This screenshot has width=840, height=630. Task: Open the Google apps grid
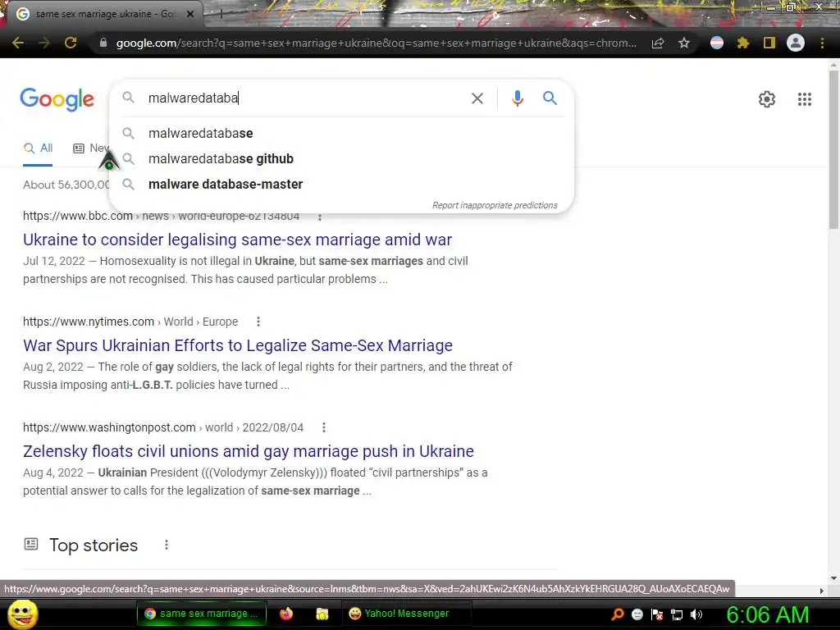point(805,99)
